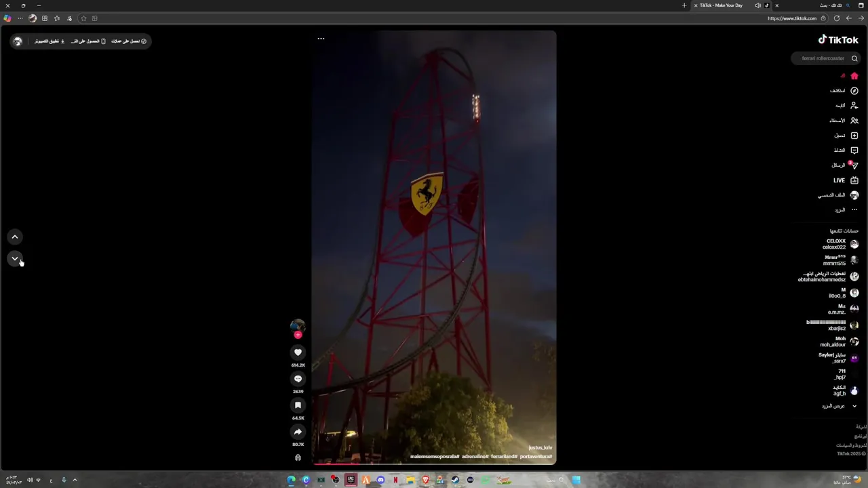Viewport: 868px width, 488px height.
Task: Open the LIVE sidebar item
Action: 846,180
